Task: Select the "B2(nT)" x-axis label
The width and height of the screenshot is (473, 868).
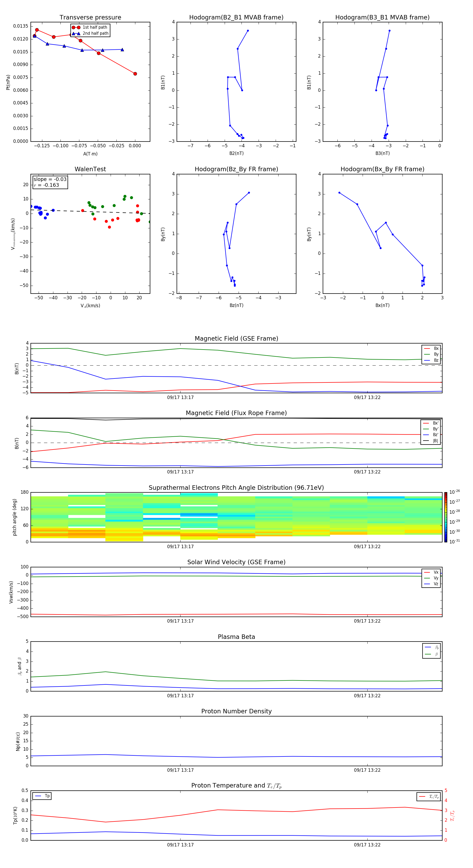Action: click(x=236, y=153)
